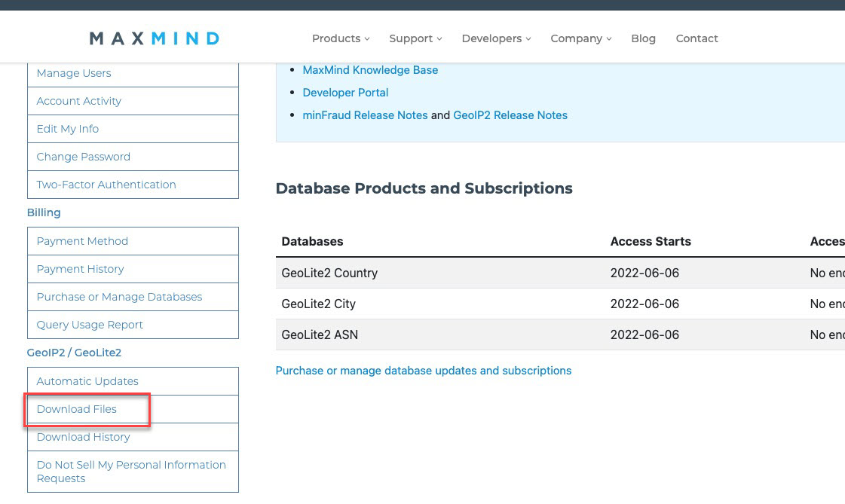Go to the Contact page

point(697,38)
